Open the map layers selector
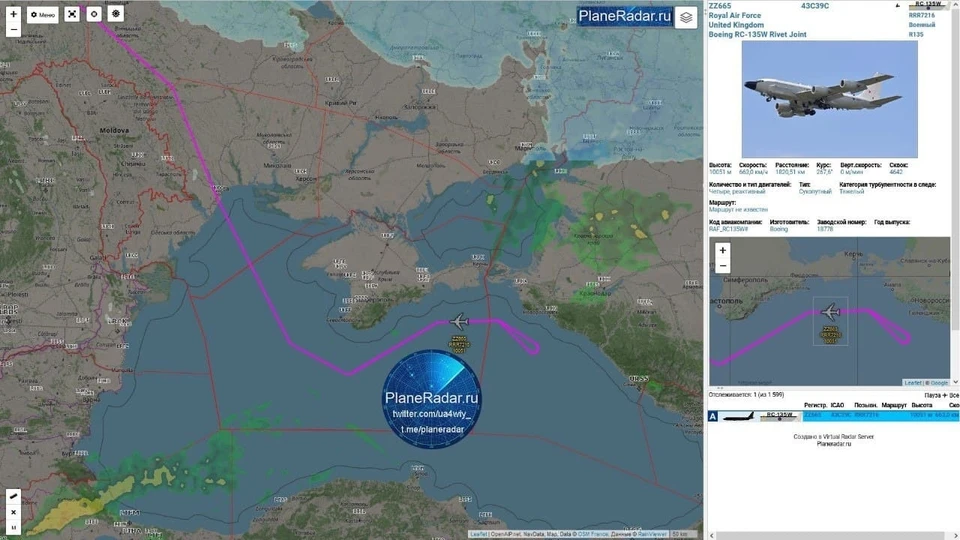 [686, 18]
